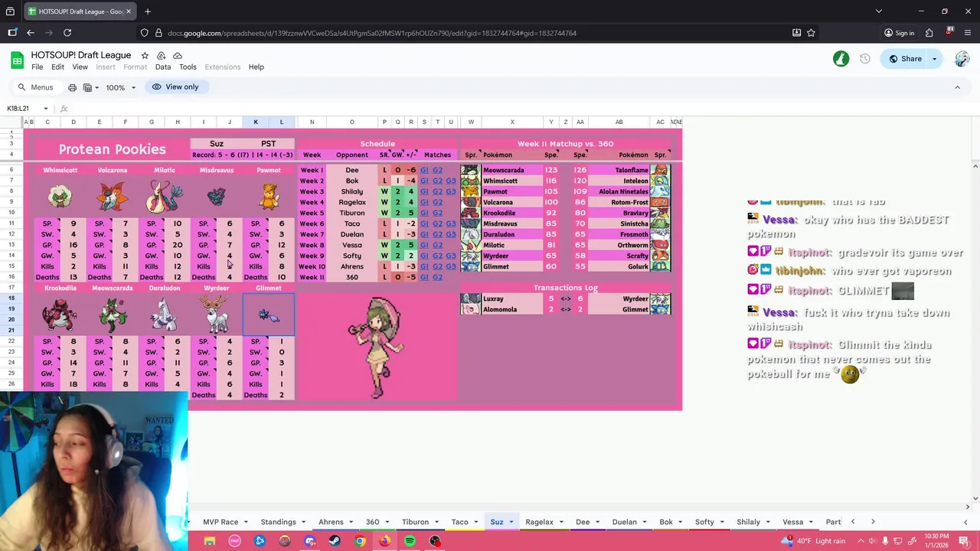This screenshot has width=980, height=551.
Task: Star the HOTSOUP! Draft League document
Action: tap(145, 56)
